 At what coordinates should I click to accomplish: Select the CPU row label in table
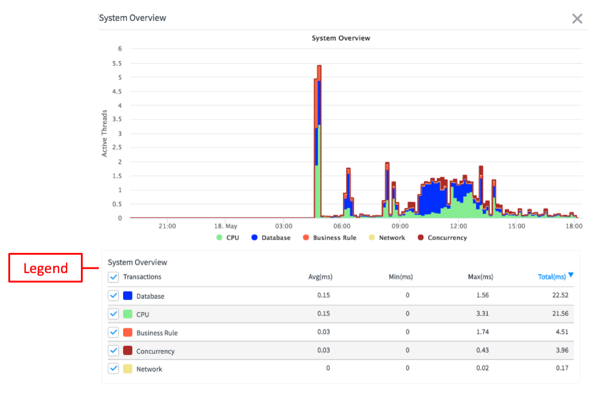[x=143, y=315]
